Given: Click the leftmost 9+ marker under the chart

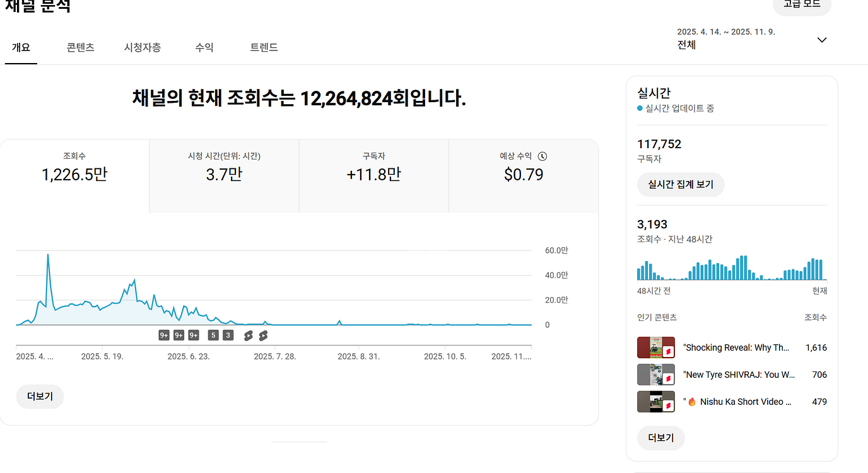Looking at the screenshot, I should [x=164, y=336].
